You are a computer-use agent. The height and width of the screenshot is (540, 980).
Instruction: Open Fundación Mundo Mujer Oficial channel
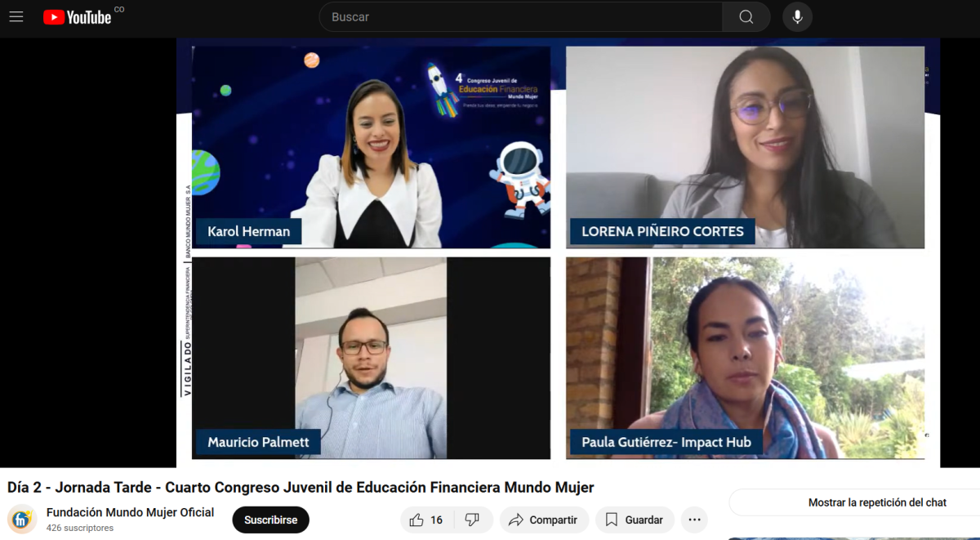131,512
